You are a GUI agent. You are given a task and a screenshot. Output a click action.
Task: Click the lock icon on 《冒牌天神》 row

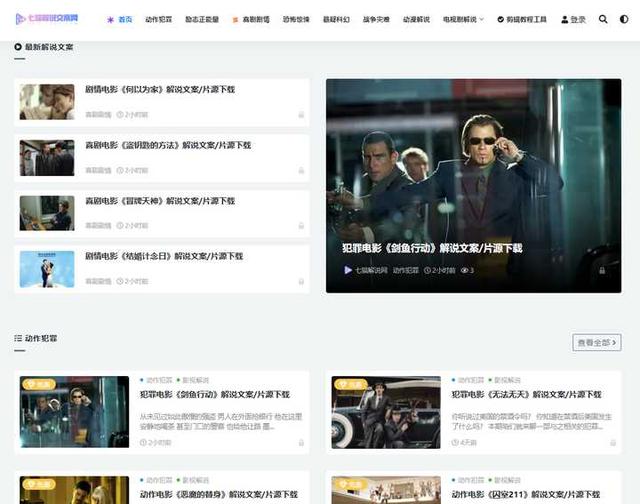coord(301,226)
